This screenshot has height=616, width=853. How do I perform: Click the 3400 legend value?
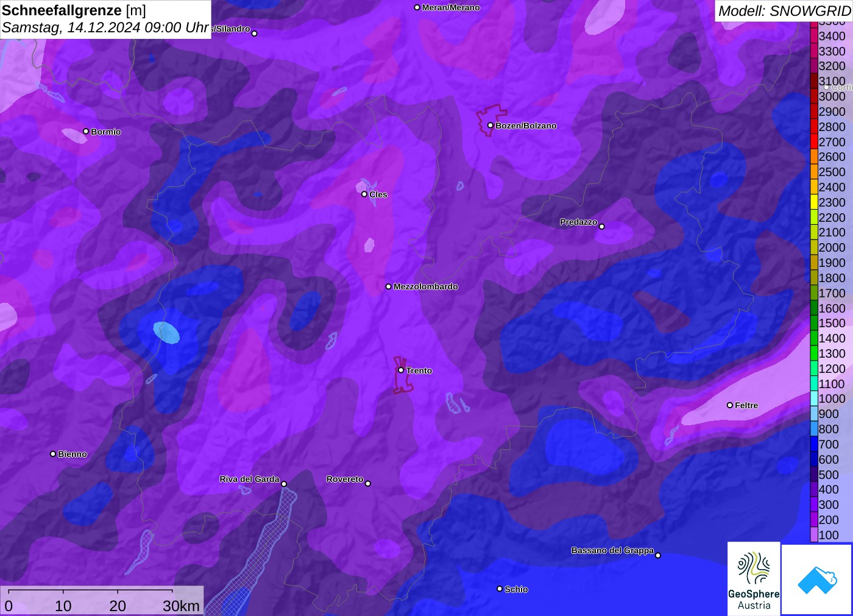point(832,36)
